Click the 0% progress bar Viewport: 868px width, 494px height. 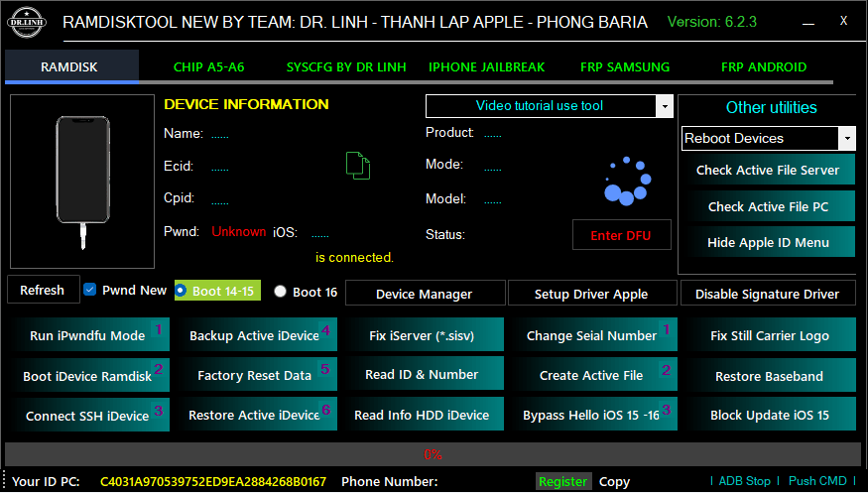click(433, 454)
